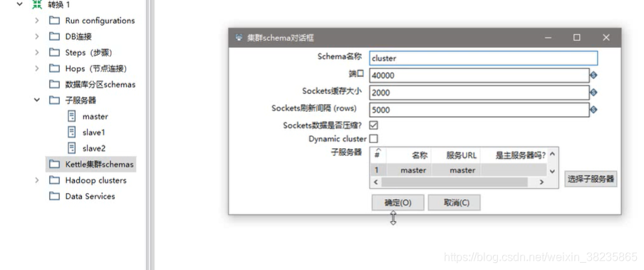This screenshot has height=270, width=644.
Task: Collapse the 子服务器 folder
Action: (x=37, y=100)
